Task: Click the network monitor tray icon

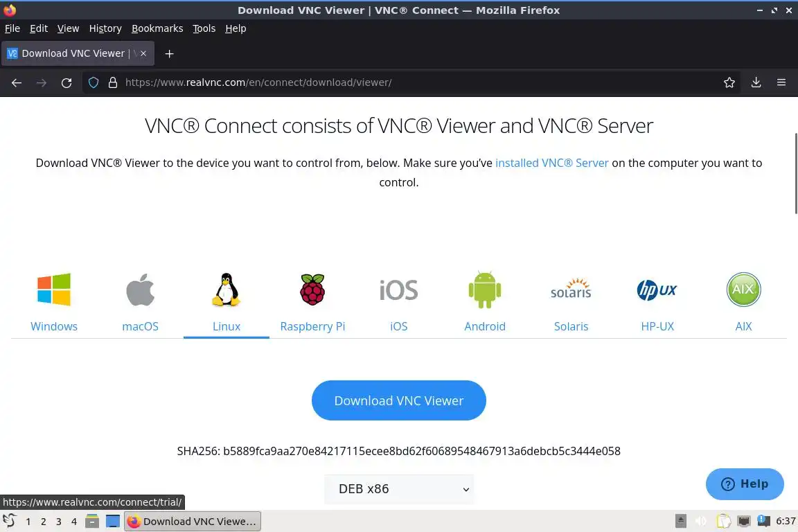Action: [743, 521]
